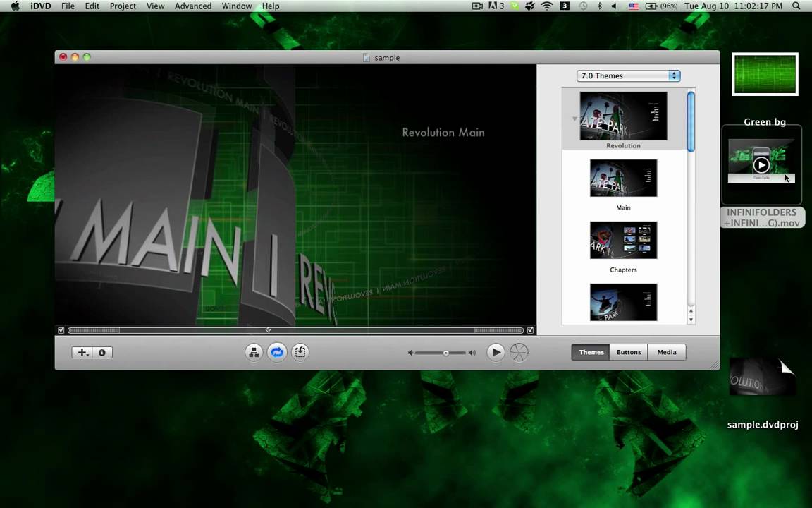Open the Edit menu

coord(92,6)
